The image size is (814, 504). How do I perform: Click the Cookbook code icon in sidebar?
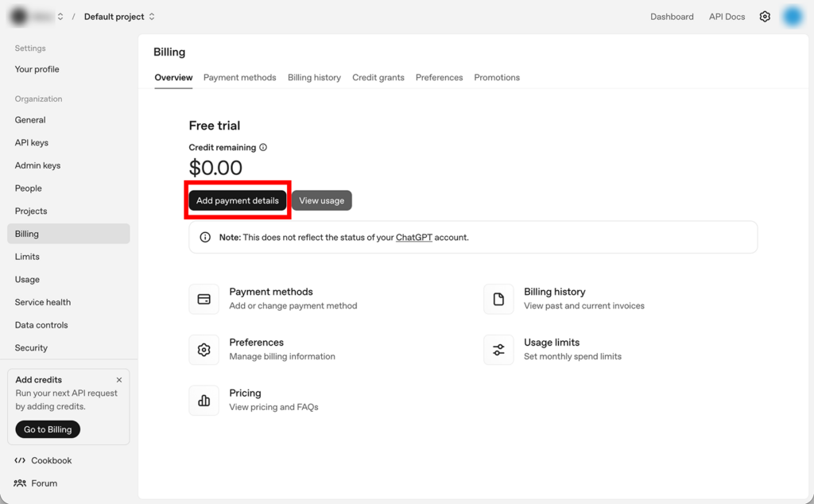point(20,460)
